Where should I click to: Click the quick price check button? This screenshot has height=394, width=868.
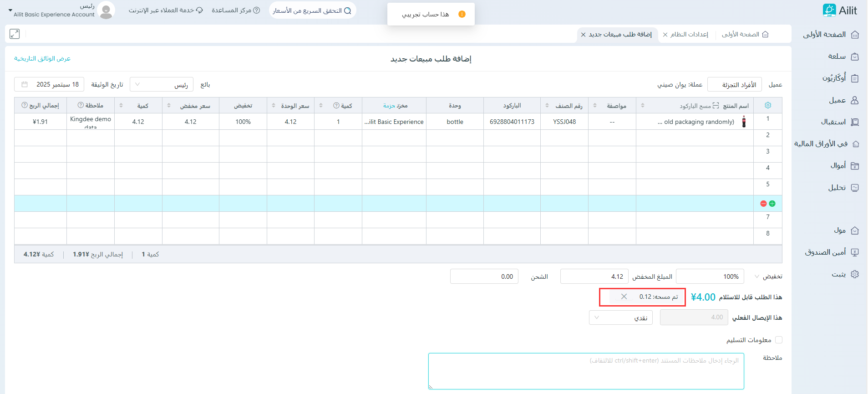[x=312, y=10]
